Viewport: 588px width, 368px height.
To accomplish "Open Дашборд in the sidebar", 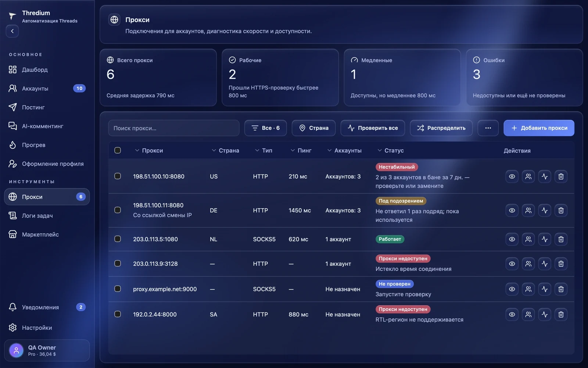I will coord(47,70).
